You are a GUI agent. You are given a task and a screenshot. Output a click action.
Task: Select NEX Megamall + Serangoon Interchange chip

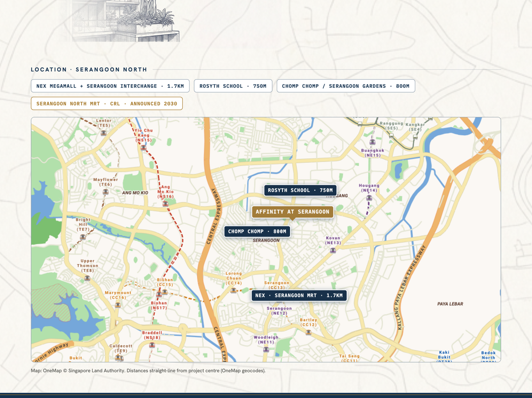[110, 86]
